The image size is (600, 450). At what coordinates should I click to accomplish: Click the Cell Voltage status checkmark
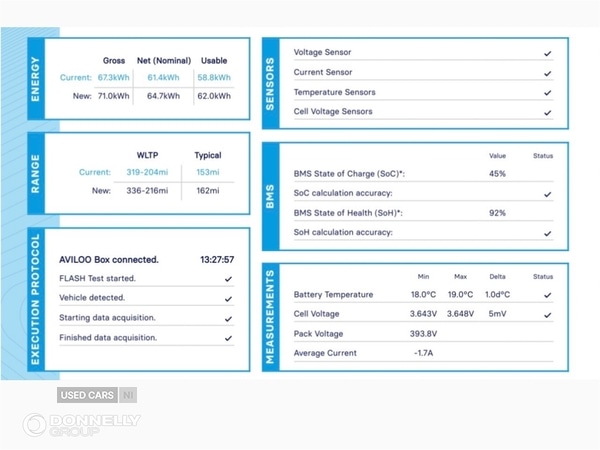pos(547,315)
